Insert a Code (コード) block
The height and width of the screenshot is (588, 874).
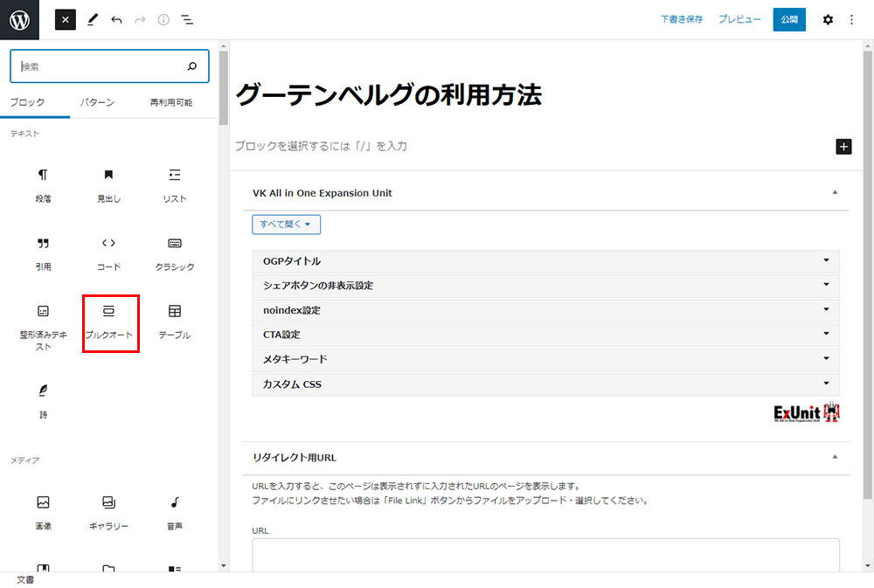point(109,253)
